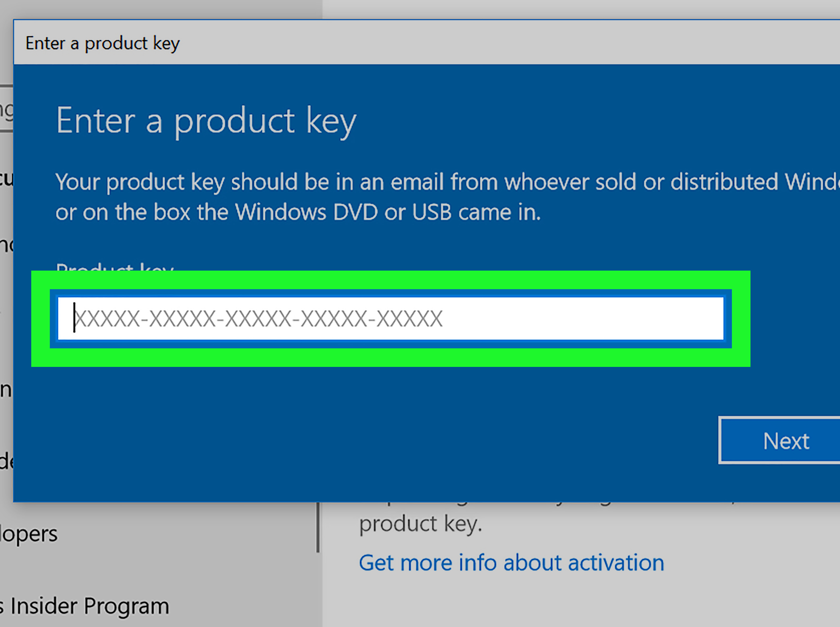The width and height of the screenshot is (840, 627).
Task: Open the Get more info about activation link
Action: point(512,562)
